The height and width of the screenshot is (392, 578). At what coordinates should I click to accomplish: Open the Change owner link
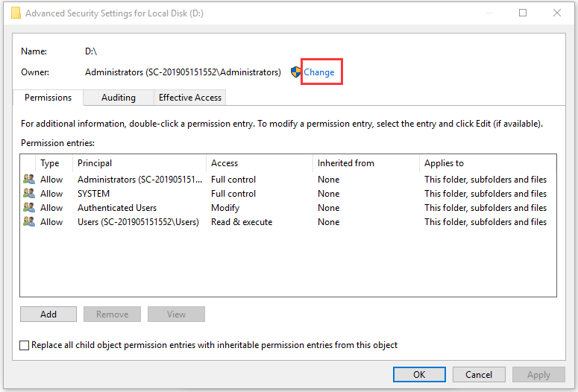click(319, 72)
